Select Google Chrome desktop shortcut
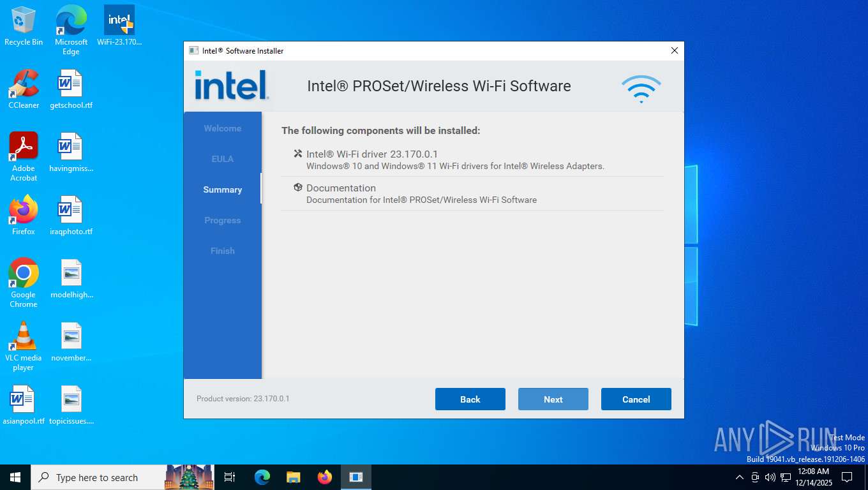Viewport: 868px width, 490px height. (x=24, y=283)
